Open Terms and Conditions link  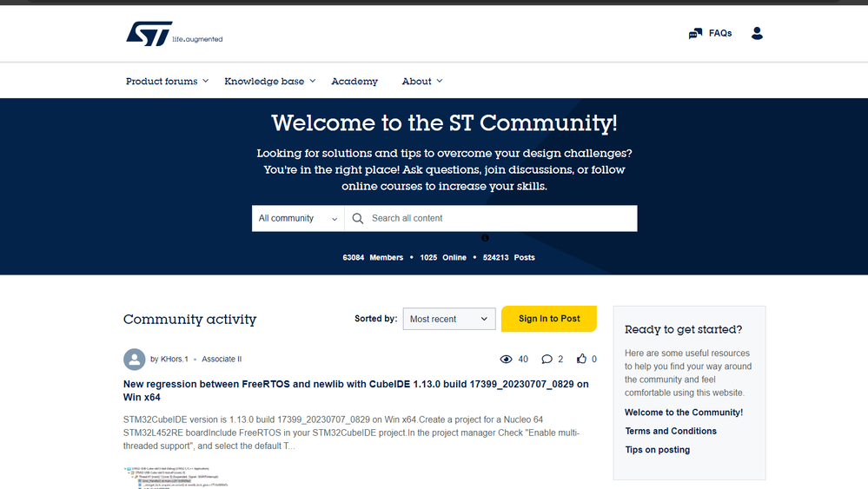671,431
